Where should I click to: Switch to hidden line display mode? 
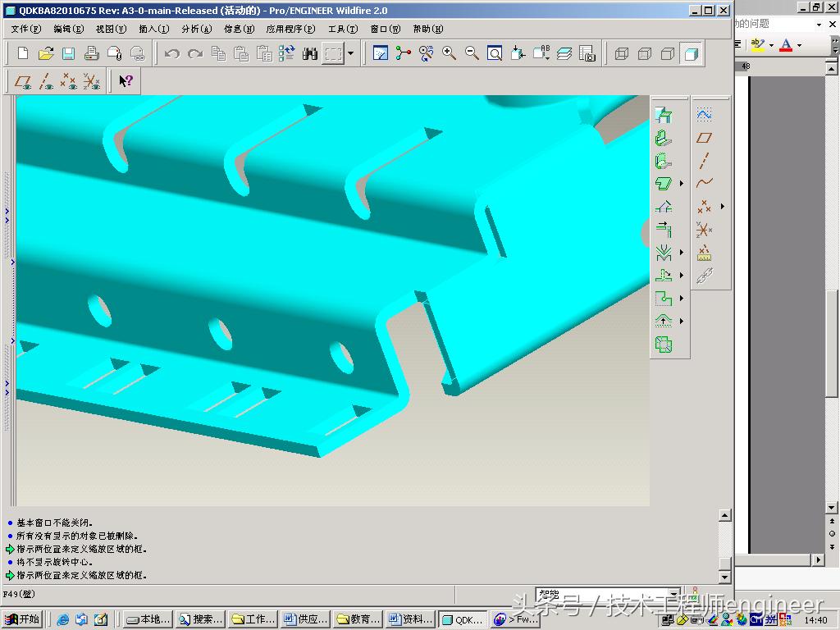coord(645,53)
